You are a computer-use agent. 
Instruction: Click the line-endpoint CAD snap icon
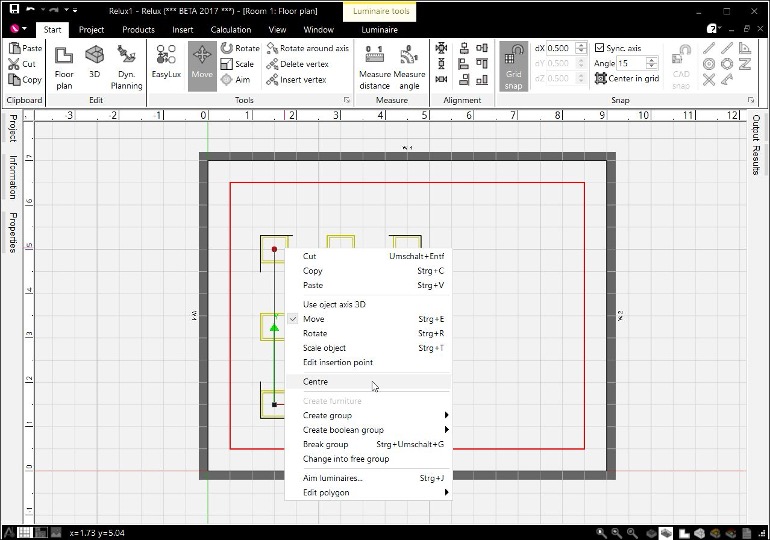pos(709,48)
